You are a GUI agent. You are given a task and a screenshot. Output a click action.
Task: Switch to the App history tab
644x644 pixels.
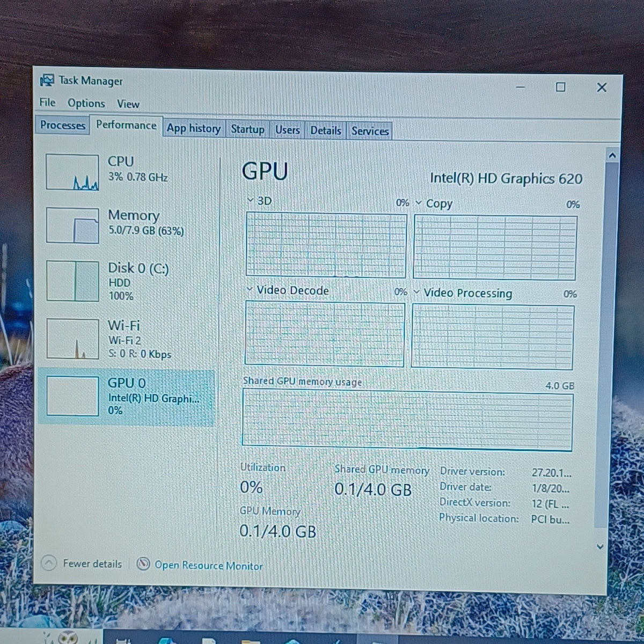[194, 129]
